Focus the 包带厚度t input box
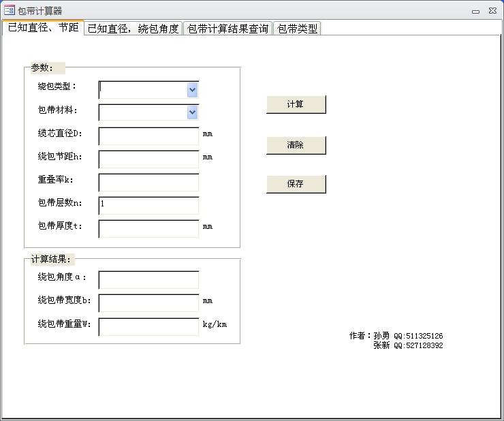Screen dimensions: 504x421 (148, 228)
